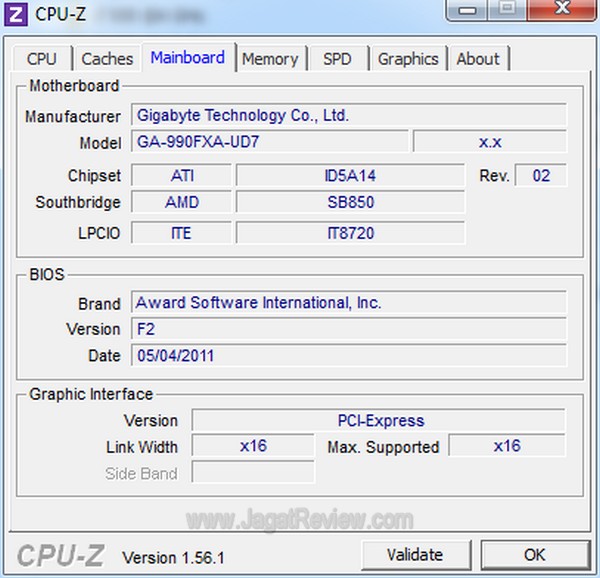600x578 pixels.
Task: Click the LPCIO vendor value ITE
Action: coord(181,233)
